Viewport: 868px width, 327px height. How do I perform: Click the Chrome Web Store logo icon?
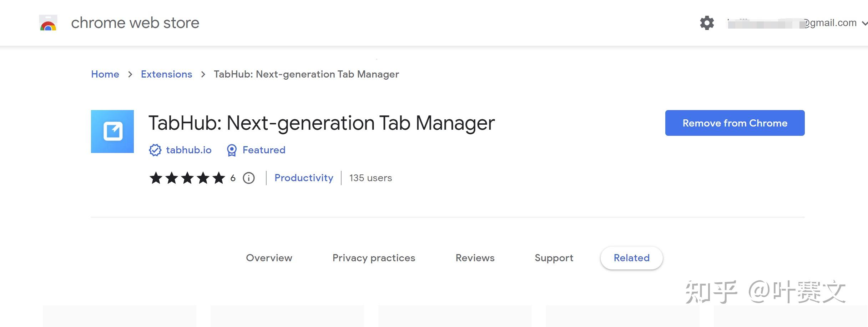[x=48, y=23]
